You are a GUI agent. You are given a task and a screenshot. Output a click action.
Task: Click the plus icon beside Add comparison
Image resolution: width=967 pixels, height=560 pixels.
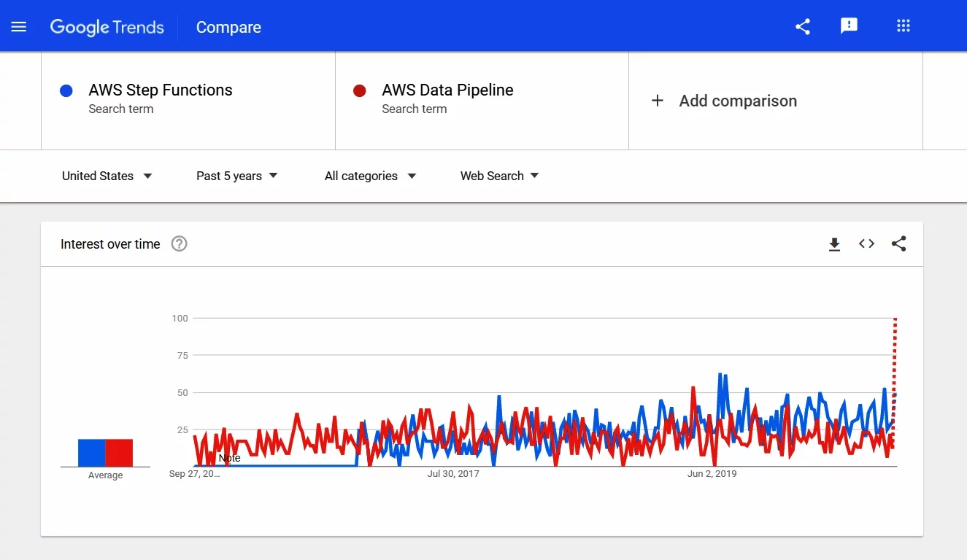tap(657, 101)
